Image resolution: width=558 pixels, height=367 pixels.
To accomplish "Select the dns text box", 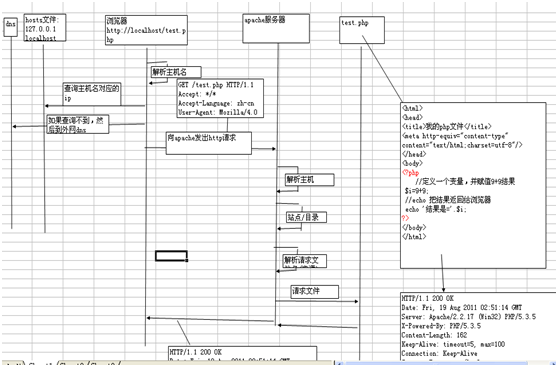I will [x=10, y=27].
